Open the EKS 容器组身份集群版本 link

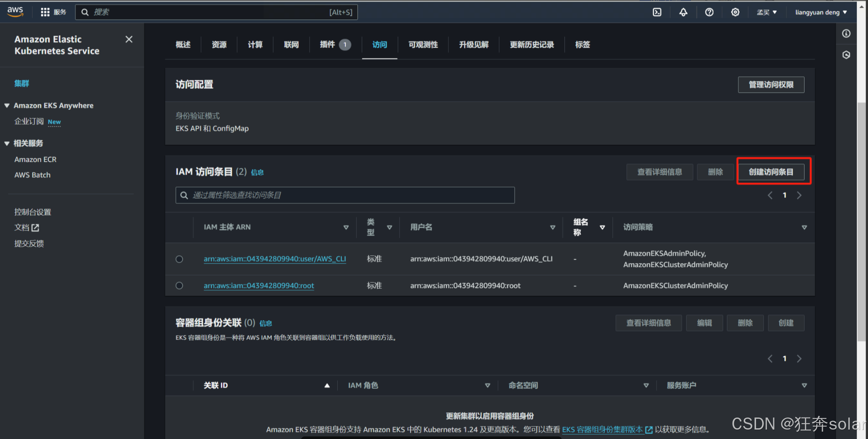pyautogui.click(x=607, y=430)
